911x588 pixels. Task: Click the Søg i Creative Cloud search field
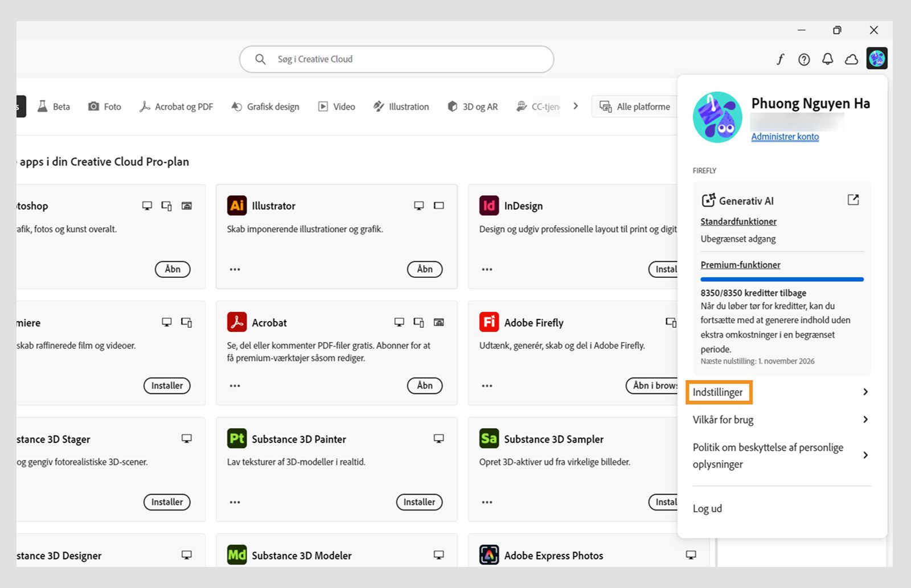click(397, 59)
